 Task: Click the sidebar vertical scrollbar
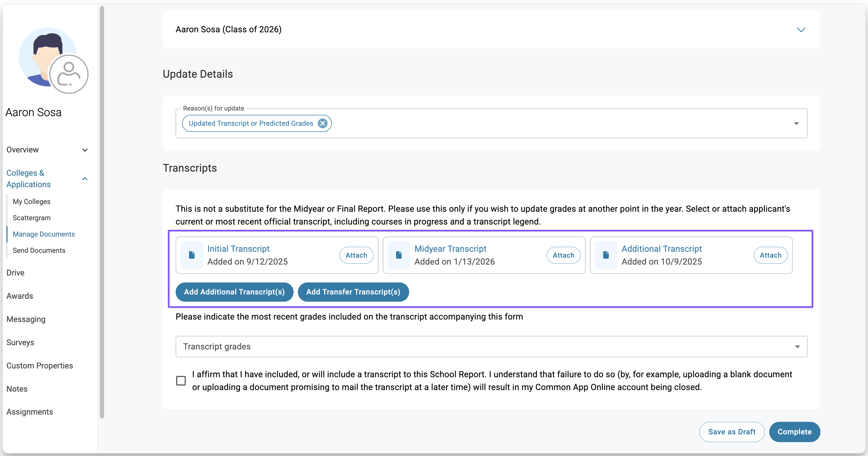click(102, 212)
